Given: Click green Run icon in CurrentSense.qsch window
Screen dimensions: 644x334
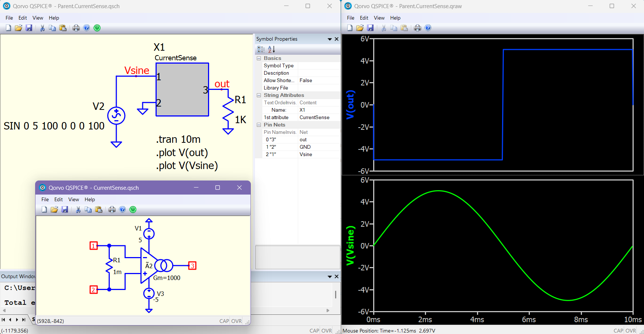Looking at the screenshot, I should (133, 209).
